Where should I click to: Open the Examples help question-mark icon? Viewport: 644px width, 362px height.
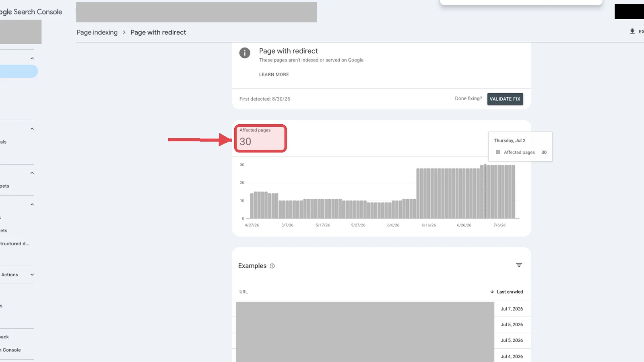coord(272,266)
